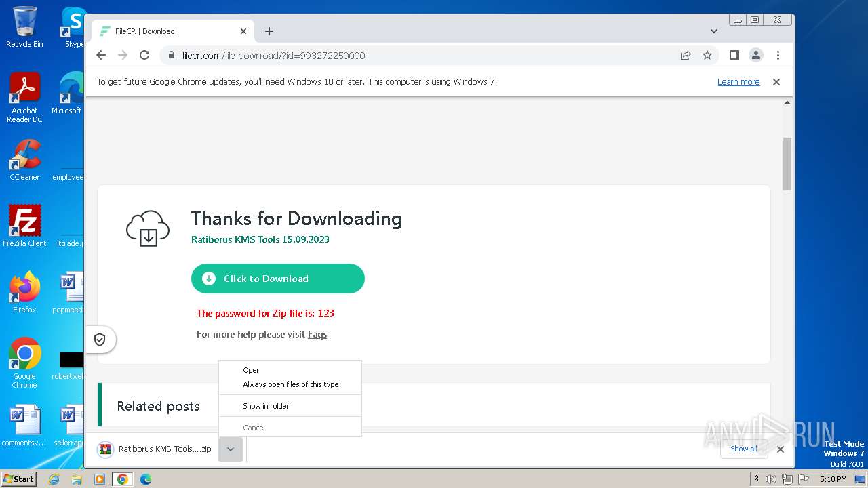Select Acrobat Reader DC desktop icon
This screenshot has height=488, width=868.
point(24,98)
